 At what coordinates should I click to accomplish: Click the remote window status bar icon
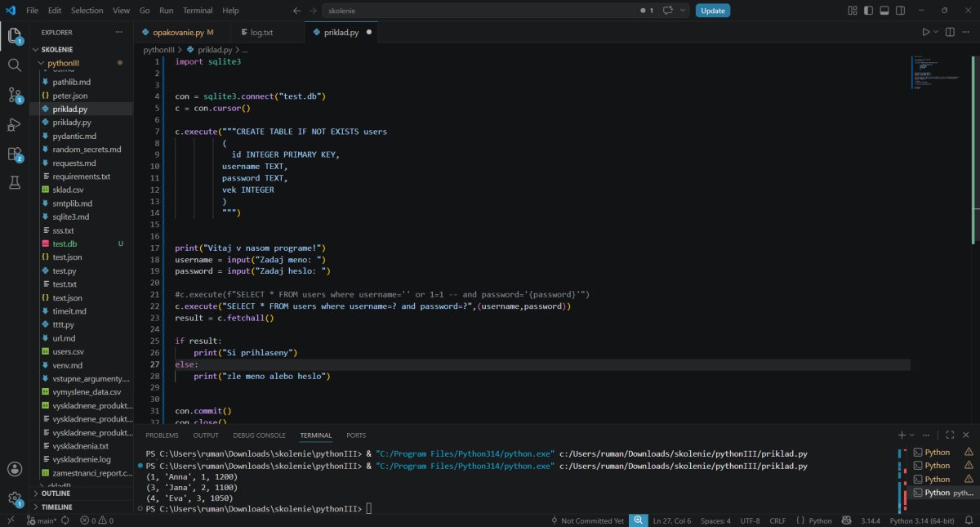click(x=11, y=520)
